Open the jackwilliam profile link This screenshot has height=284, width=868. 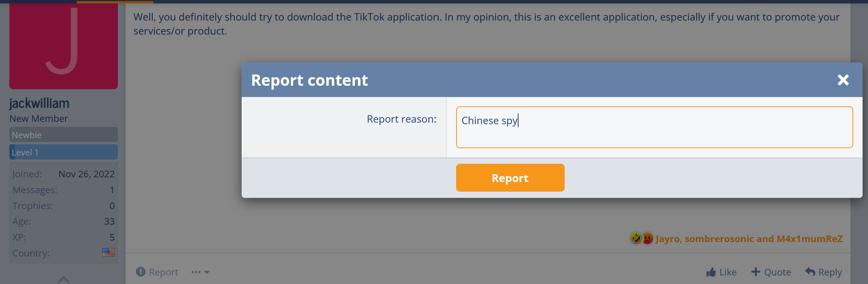[39, 103]
